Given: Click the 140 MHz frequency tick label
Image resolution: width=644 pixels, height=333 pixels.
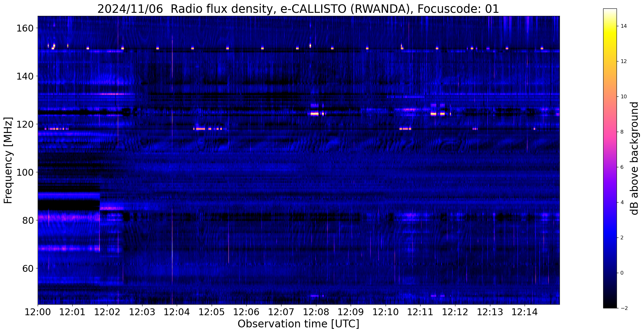Looking at the screenshot, I should [x=24, y=76].
